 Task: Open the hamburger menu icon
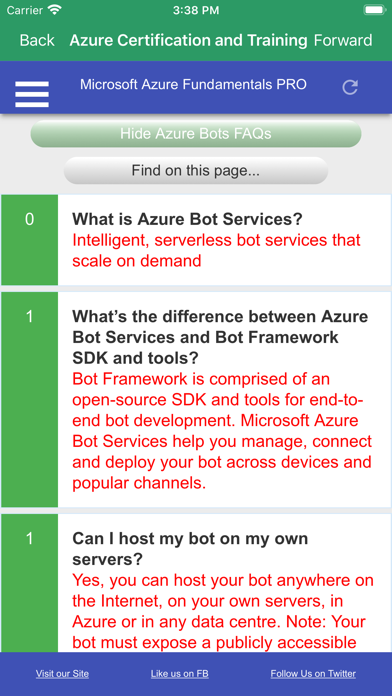[x=32, y=94]
